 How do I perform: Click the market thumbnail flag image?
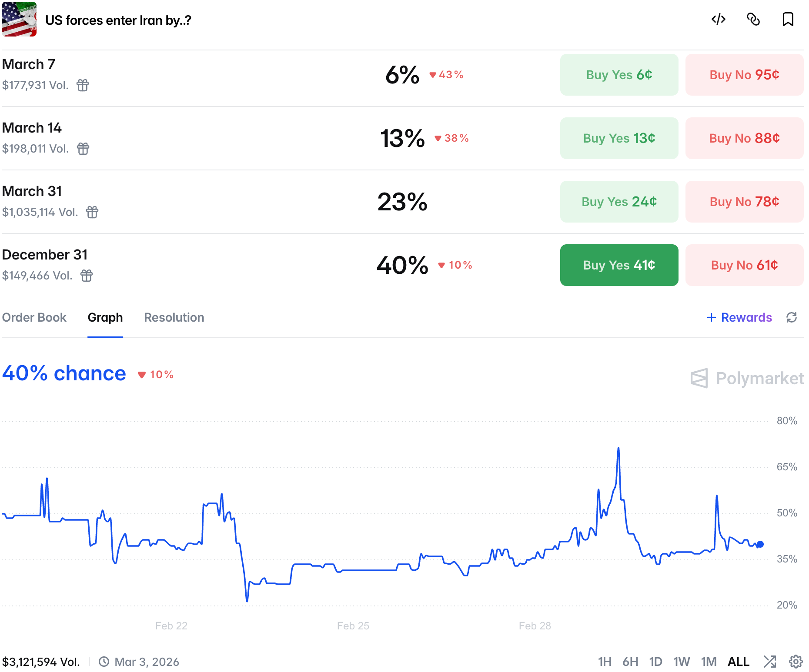(19, 20)
